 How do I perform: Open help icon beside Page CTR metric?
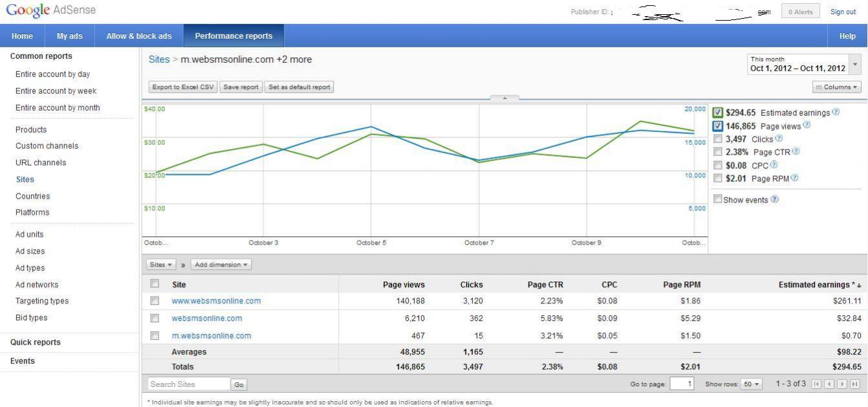[796, 151]
